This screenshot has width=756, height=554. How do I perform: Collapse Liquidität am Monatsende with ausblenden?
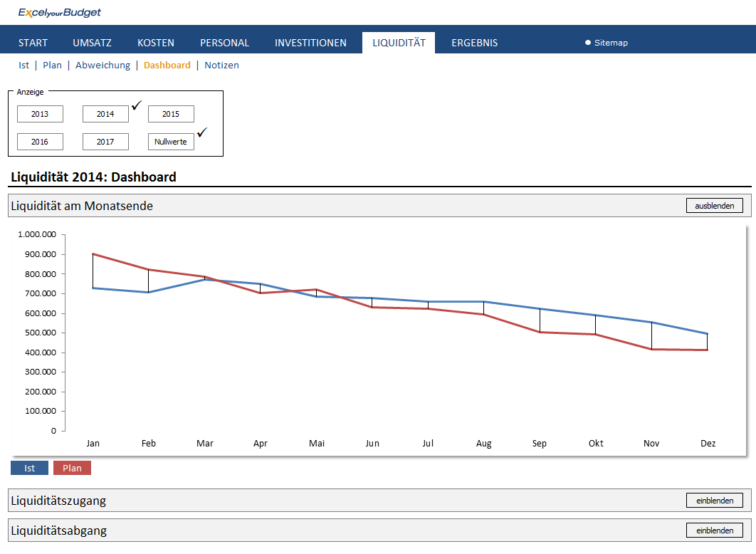714,206
